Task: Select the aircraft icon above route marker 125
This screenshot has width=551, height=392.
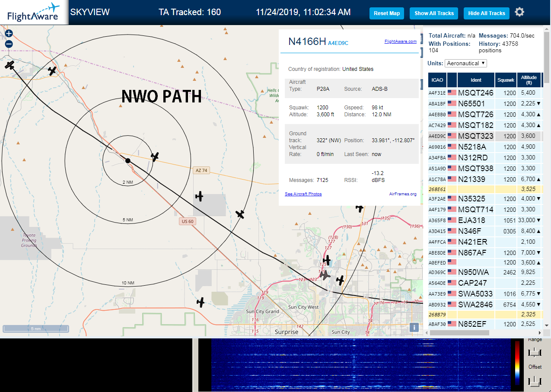Action: (x=327, y=260)
